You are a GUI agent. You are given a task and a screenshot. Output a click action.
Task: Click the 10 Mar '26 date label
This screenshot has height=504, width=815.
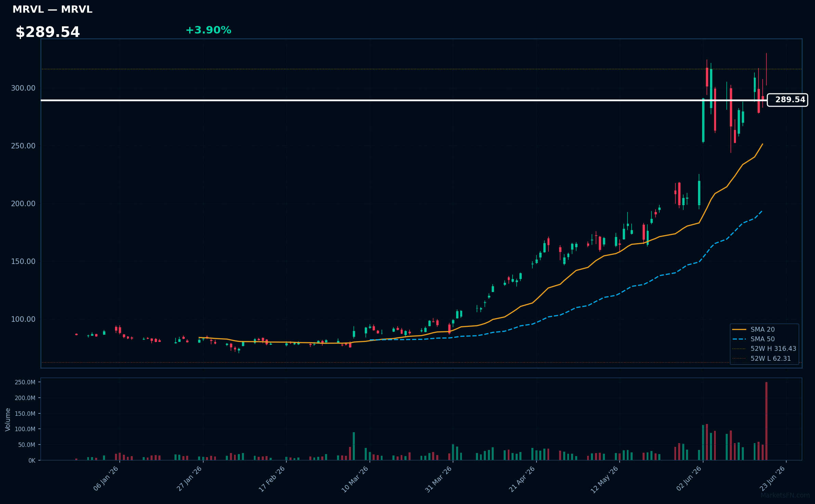click(355, 479)
